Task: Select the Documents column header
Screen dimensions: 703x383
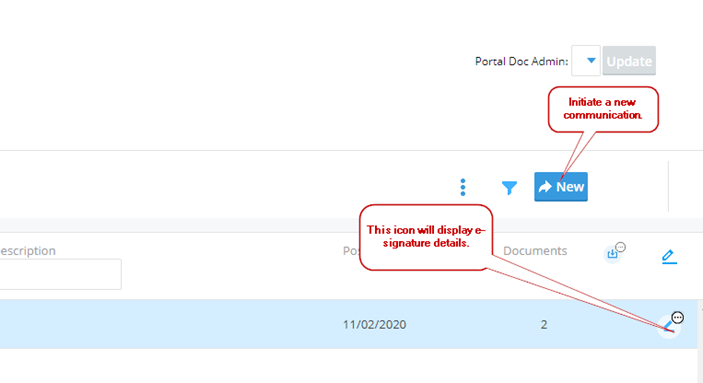Action: 535,251
